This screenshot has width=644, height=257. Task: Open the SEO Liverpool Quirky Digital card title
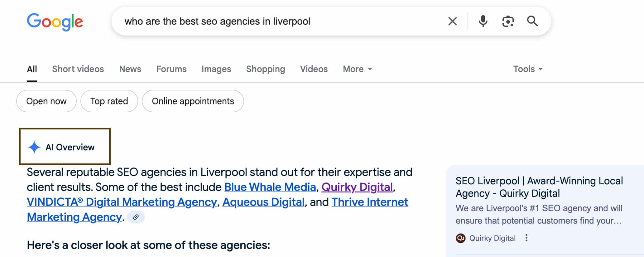[x=539, y=187]
